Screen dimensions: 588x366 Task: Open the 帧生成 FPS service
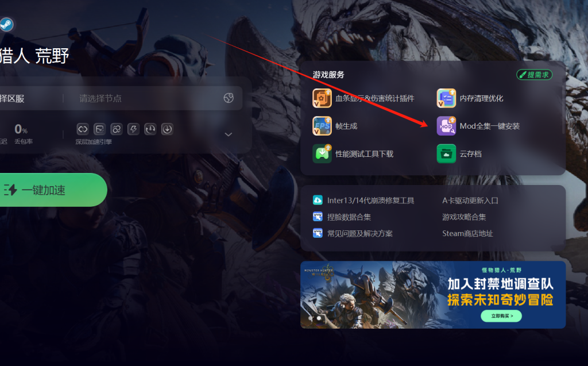click(x=335, y=126)
